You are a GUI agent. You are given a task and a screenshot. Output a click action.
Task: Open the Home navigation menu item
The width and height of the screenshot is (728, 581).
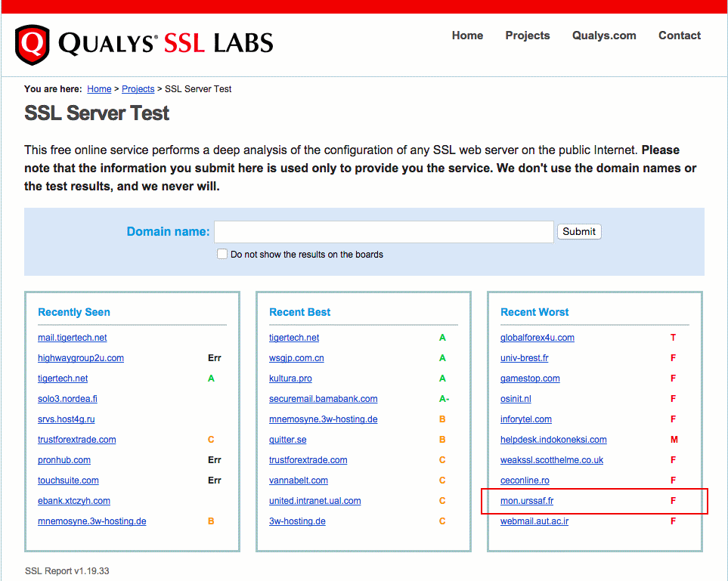(467, 36)
